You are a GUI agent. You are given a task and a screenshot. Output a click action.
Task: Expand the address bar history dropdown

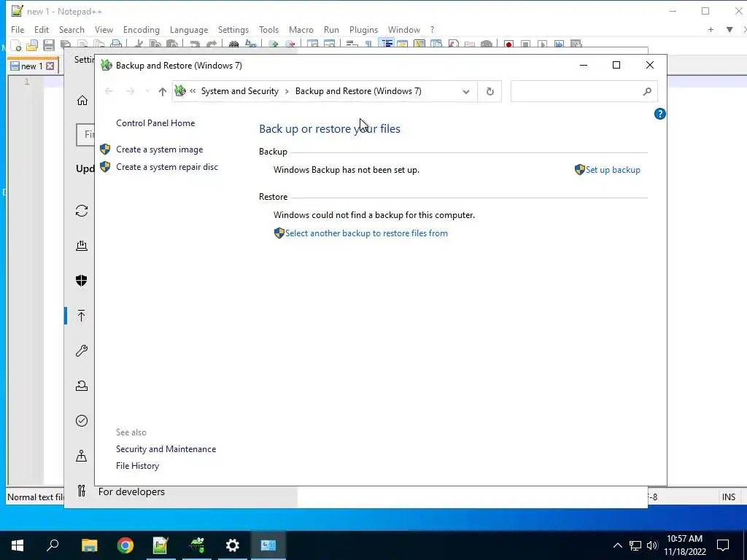tap(466, 91)
